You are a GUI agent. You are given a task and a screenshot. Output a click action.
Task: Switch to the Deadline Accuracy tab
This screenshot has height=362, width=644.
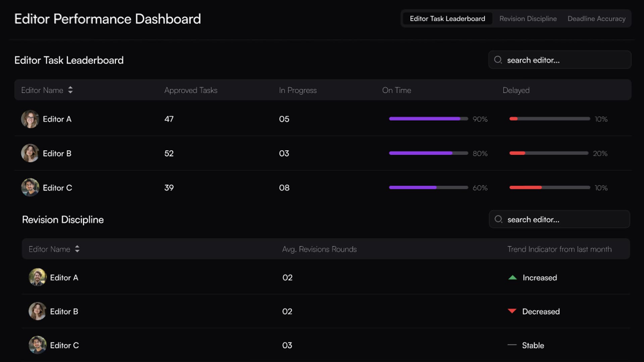(x=596, y=18)
